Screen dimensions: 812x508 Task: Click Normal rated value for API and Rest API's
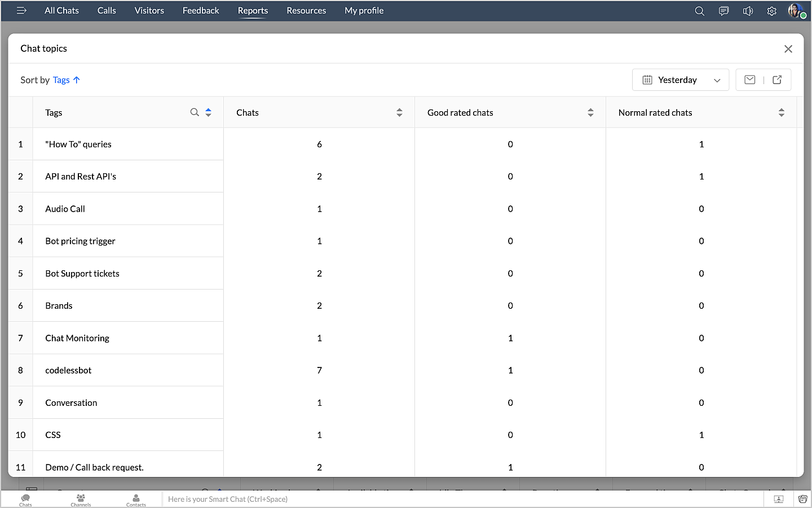point(701,177)
